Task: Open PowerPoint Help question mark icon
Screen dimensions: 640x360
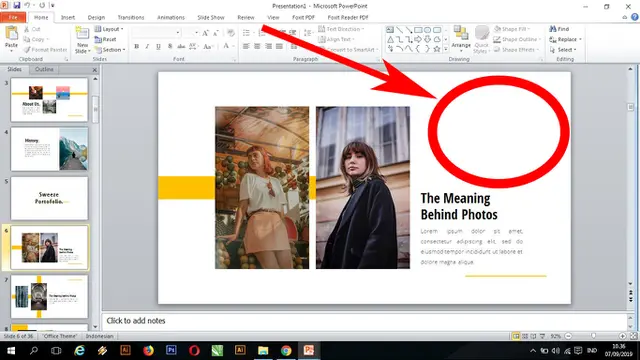Action: [x=635, y=17]
